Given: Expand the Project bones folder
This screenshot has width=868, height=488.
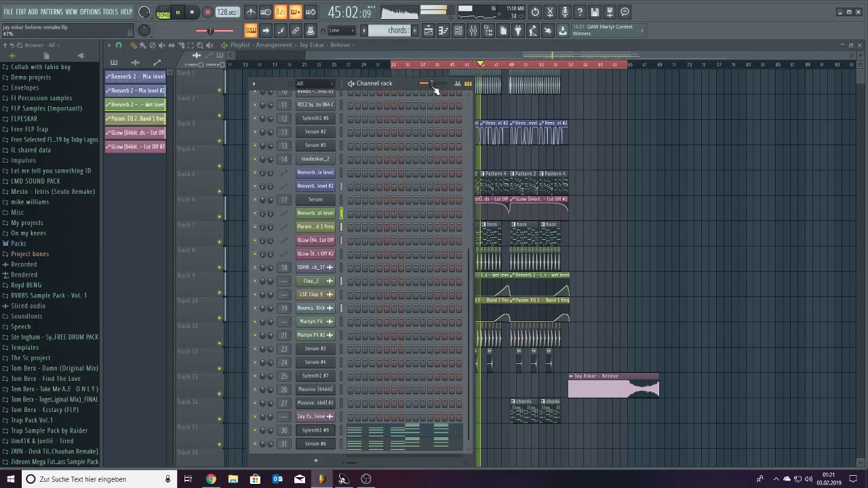Looking at the screenshot, I should pyautogui.click(x=30, y=254).
